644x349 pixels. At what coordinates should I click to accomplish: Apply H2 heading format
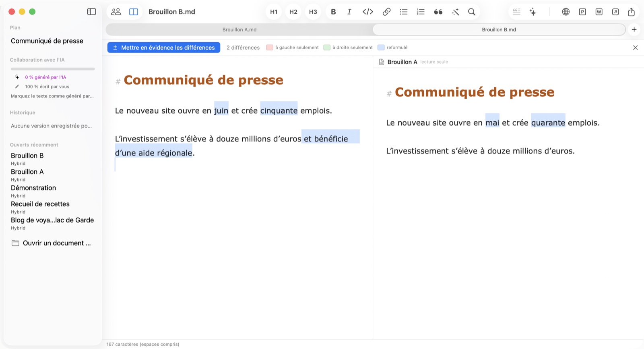pyautogui.click(x=293, y=12)
